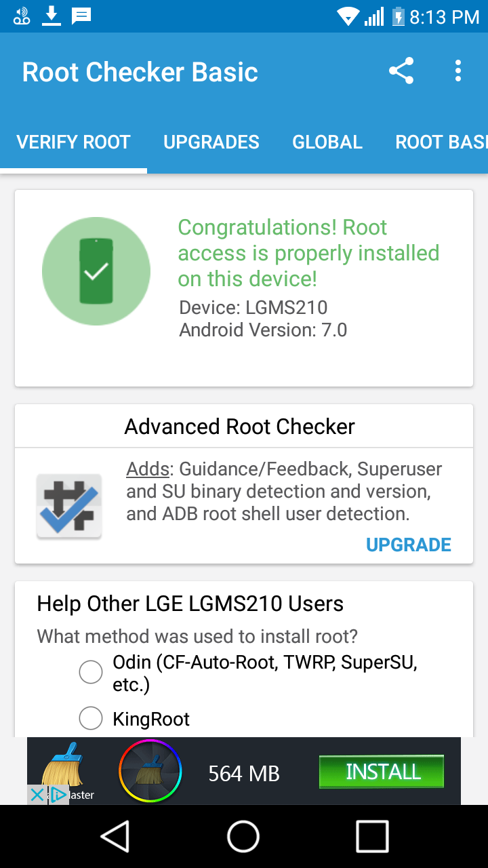The image size is (488, 868).
Task: Switch to the Upgrades tab
Action: [x=211, y=142]
